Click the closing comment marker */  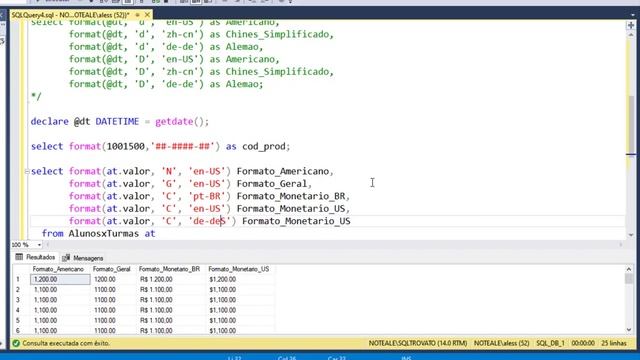pos(36,97)
